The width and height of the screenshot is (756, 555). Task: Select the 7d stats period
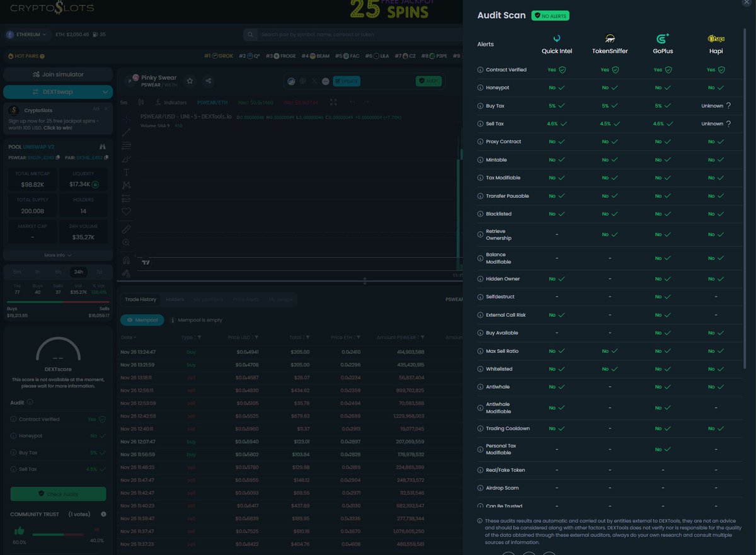pyautogui.click(x=99, y=272)
